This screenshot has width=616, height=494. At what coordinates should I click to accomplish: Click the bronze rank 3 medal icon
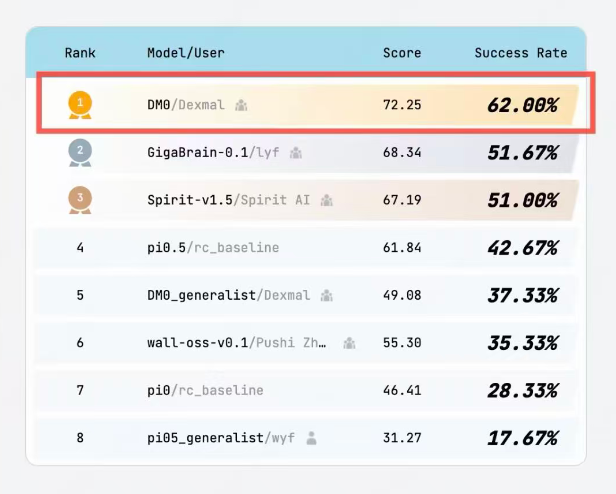[x=80, y=200]
